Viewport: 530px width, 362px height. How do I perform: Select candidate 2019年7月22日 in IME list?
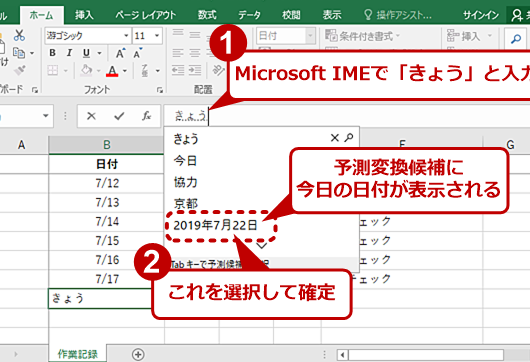tap(215, 225)
